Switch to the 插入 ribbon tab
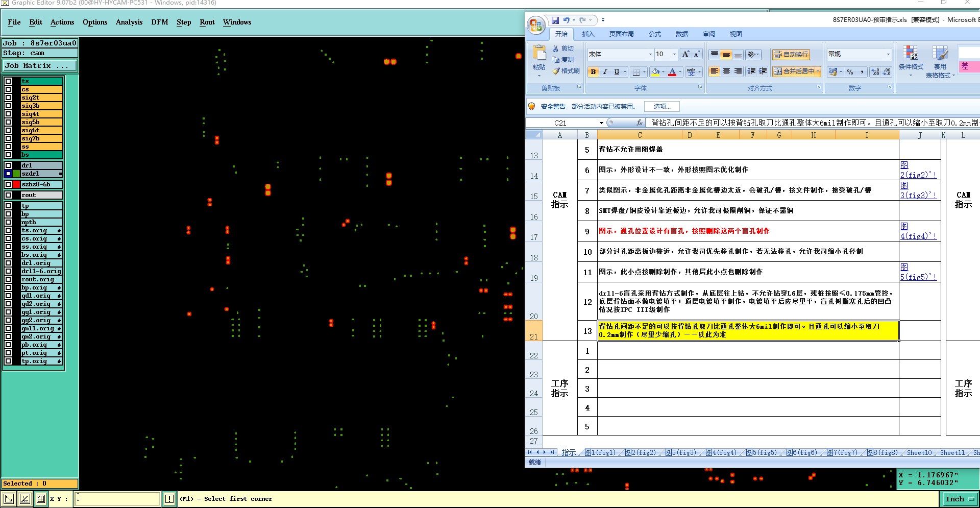 click(588, 34)
